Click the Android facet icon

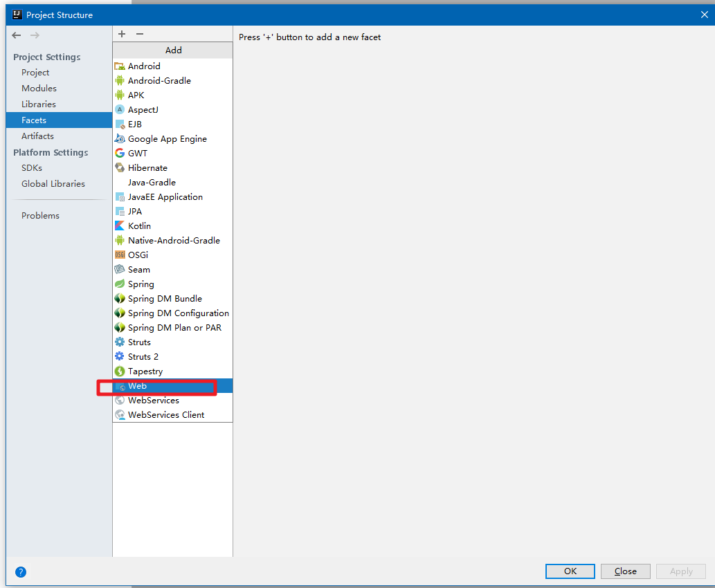click(x=120, y=66)
